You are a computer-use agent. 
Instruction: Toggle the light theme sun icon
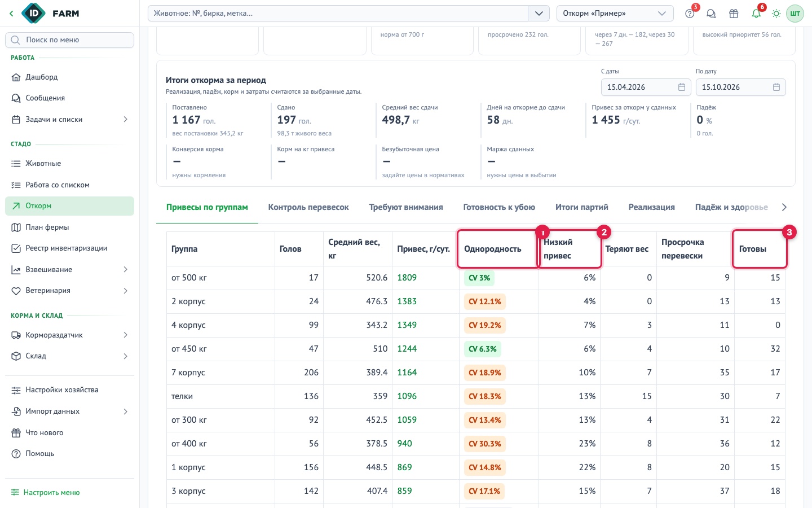tap(776, 14)
